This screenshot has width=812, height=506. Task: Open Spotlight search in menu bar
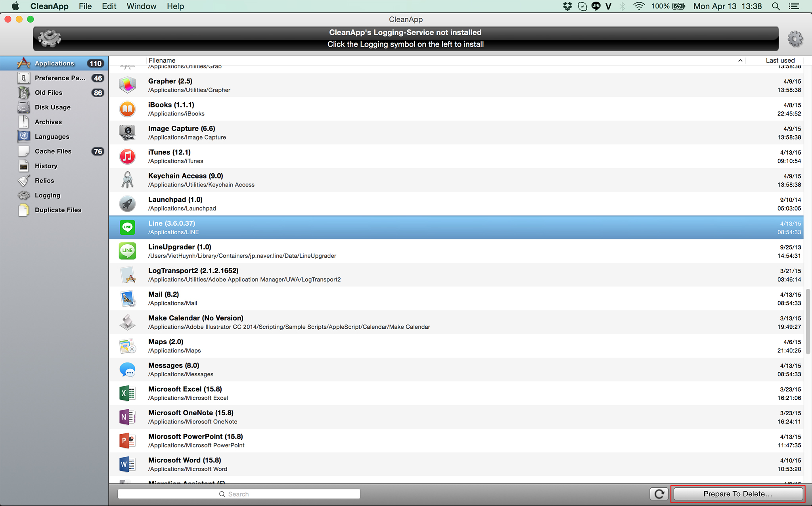[776, 6]
